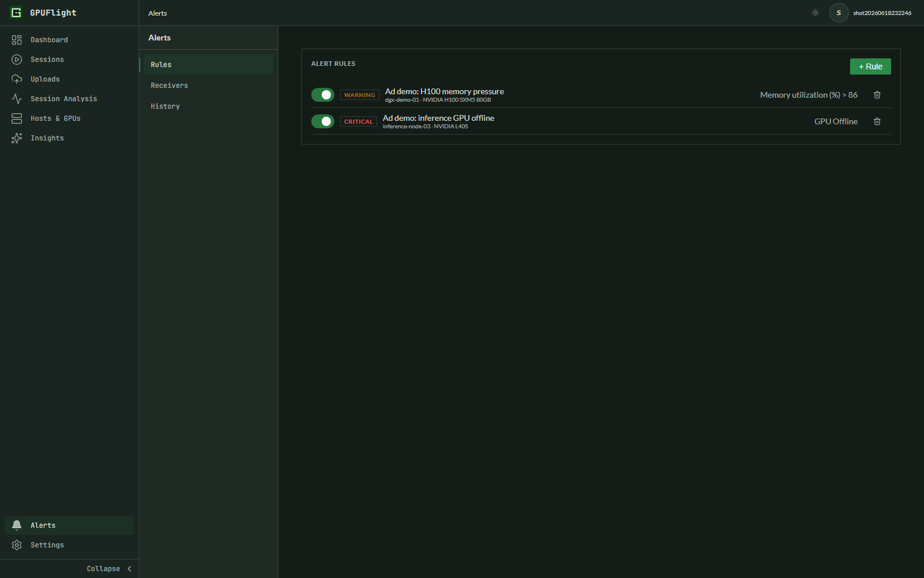Delete the inference GPU offline rule
Image resolution: width=924 pixels, height=578 pixels.
tap(877, 121)
